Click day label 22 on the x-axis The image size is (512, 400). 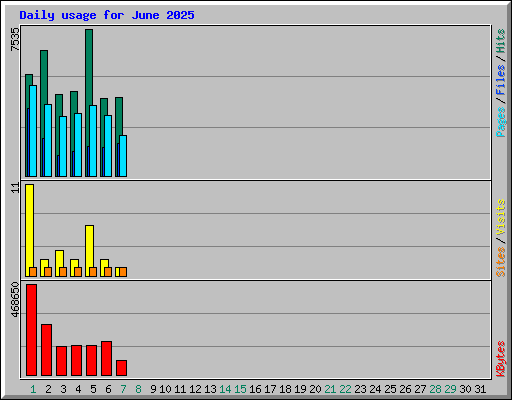345,389
